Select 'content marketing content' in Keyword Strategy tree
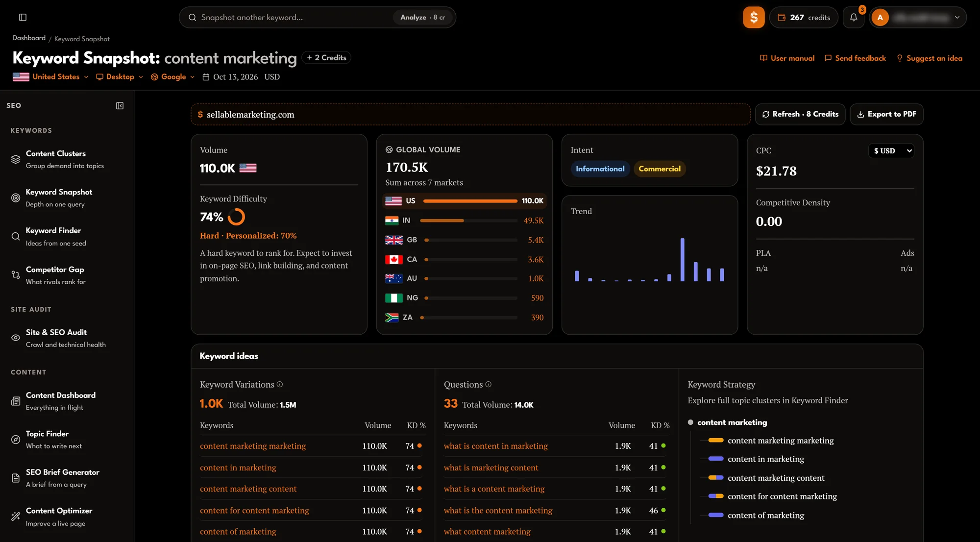The width and height of the screenshot is (980, 542). pyautogui.click(x=776, y=478)
